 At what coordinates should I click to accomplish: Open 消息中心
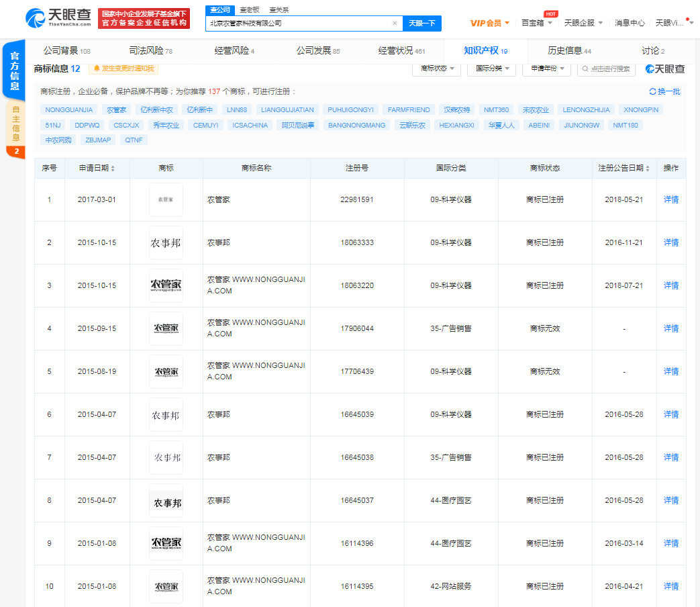click(630, 23)
